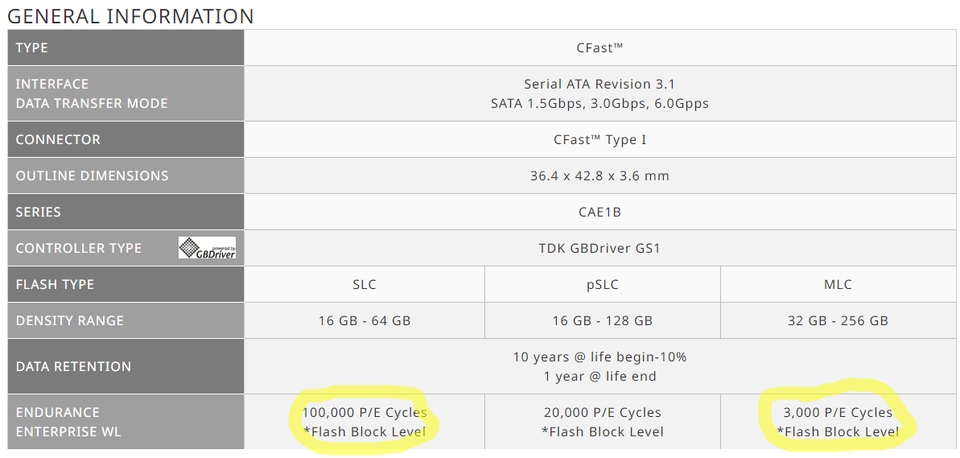Viewport: 960px width, 458px height.
Task: Click the outline dimensions value 36.4 x 42.8
Action: point(599,176)
